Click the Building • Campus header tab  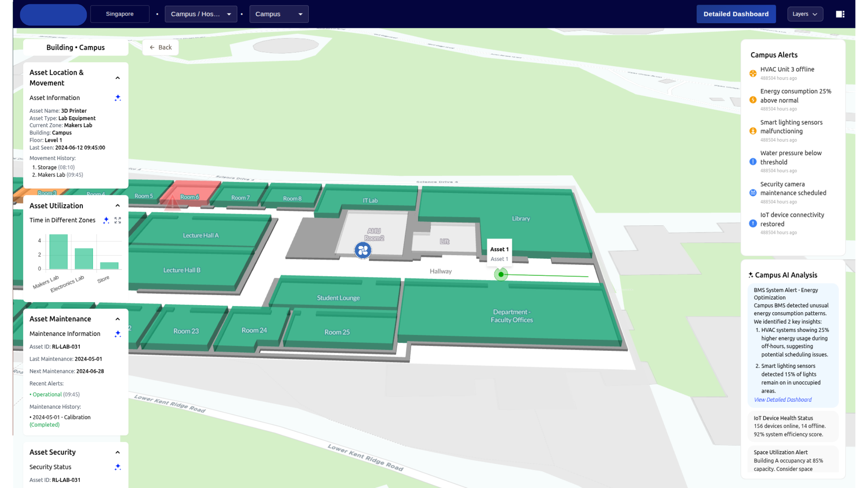[76, 47]
